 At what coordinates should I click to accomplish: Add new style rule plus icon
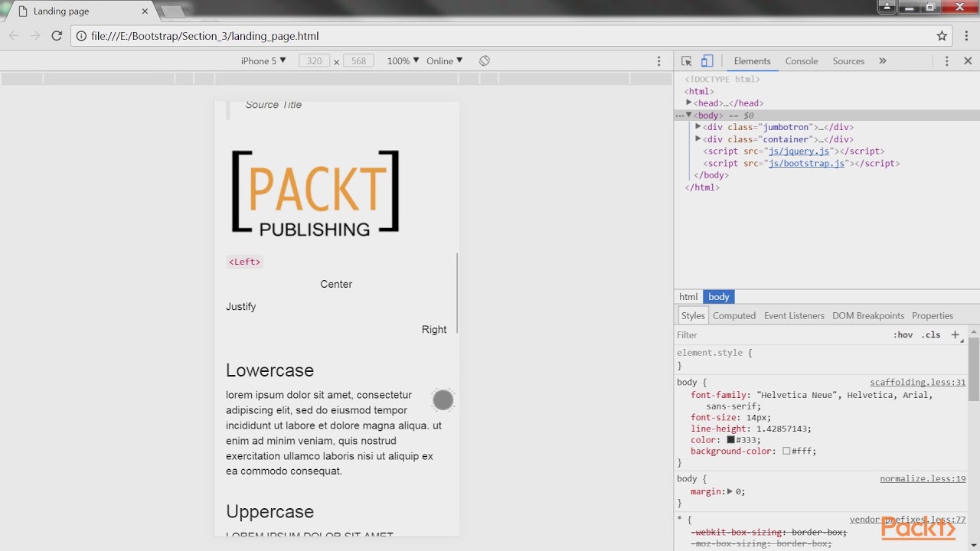pyautogui.click(x=955, y=334)
